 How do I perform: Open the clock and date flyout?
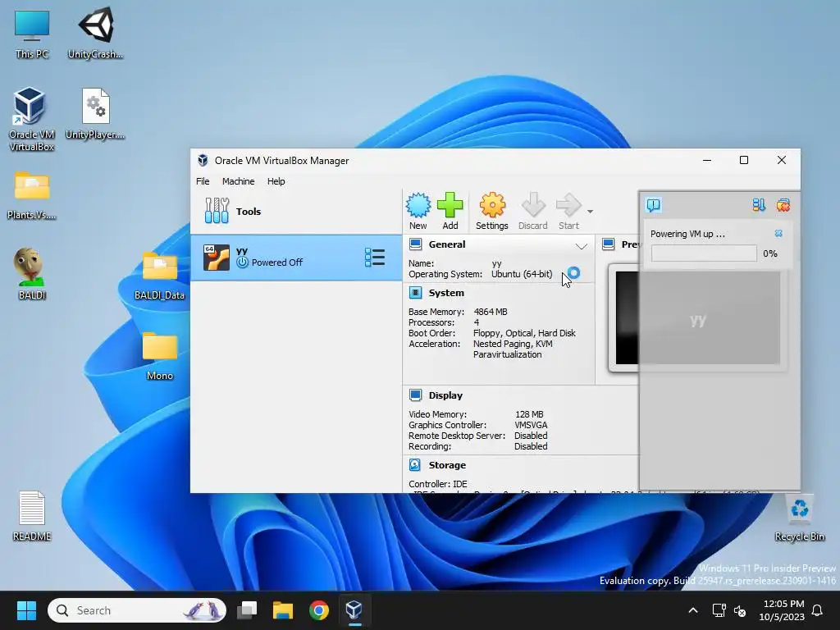coord(782,610)
